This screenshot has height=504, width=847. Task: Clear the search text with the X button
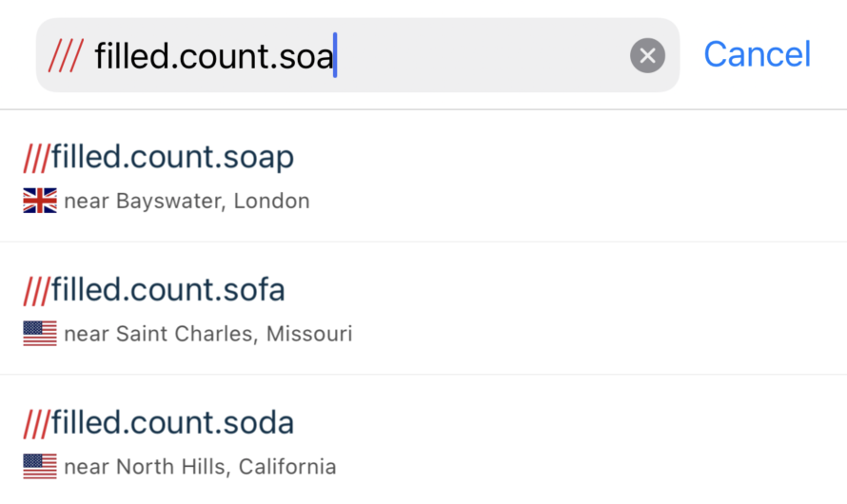[647, 55]
